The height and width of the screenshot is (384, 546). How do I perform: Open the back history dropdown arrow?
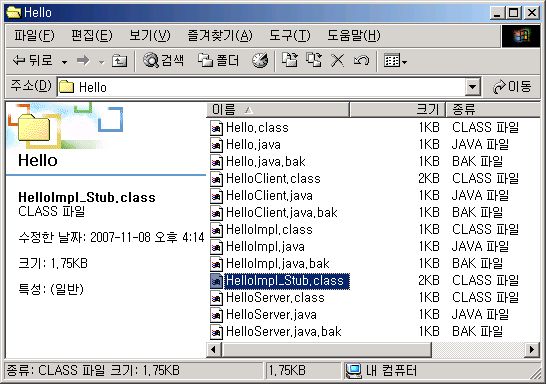(x=64, y=62)
